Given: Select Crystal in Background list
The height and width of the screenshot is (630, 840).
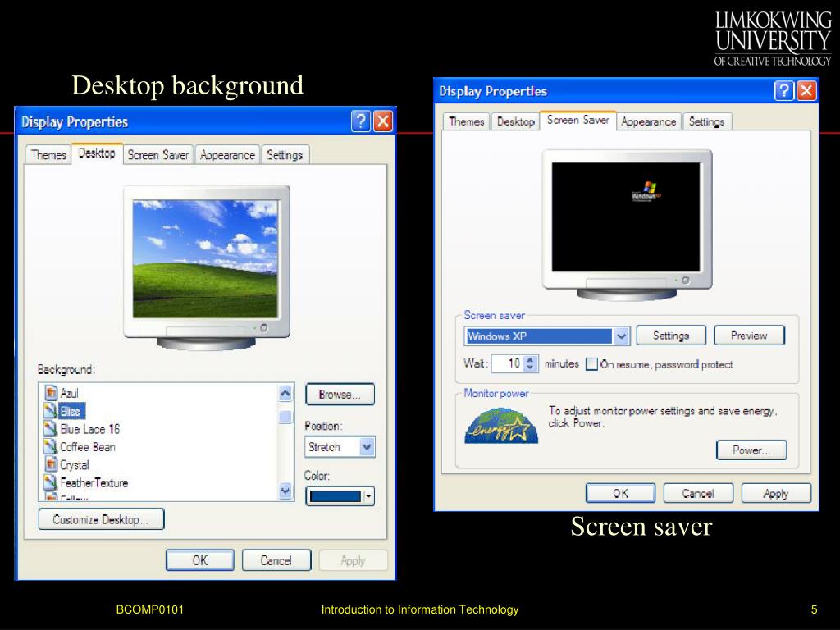Looking at the screenshot, I should [75, 464].
